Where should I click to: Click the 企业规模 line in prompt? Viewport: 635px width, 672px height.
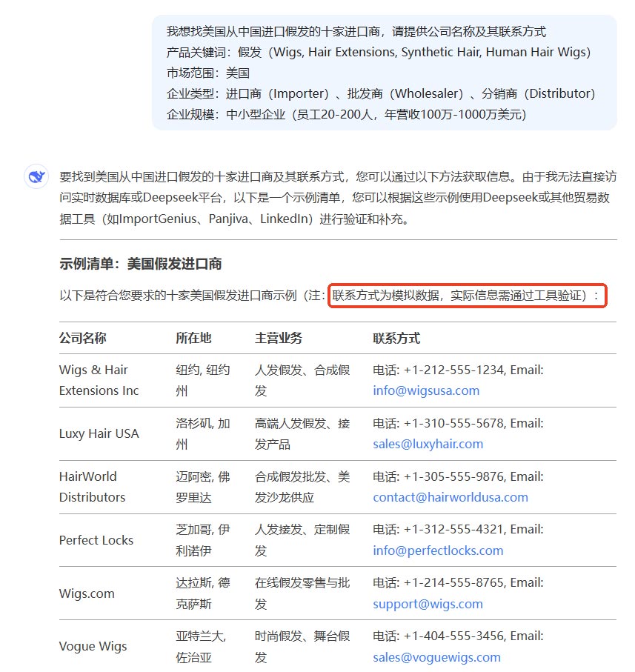tap(346, 114)
